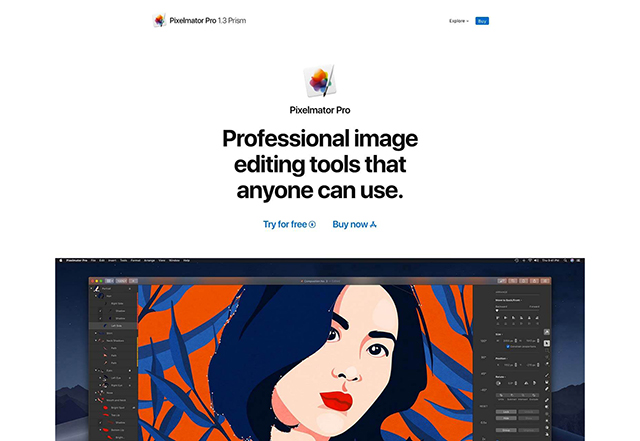Open the File menu
The image size is (640, 441).
[93, 261]
